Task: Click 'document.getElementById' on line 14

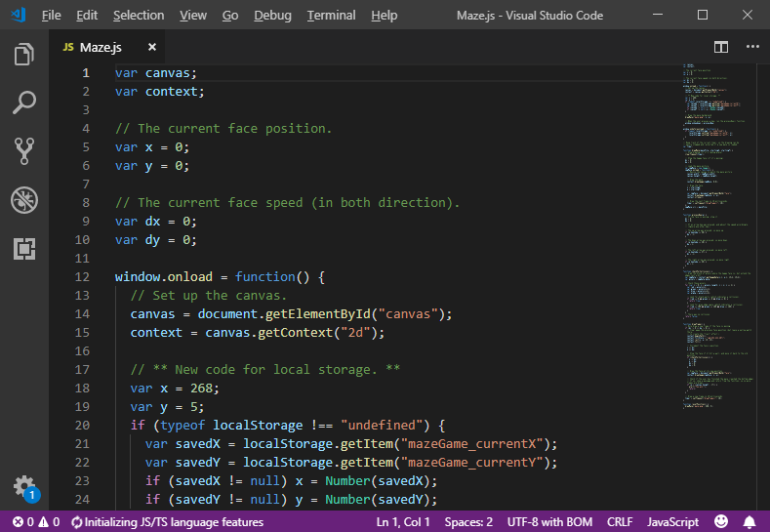Action: pos(284,314)
